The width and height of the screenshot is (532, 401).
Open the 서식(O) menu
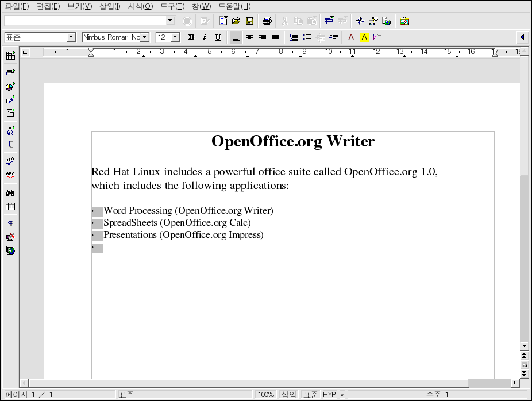140,6
